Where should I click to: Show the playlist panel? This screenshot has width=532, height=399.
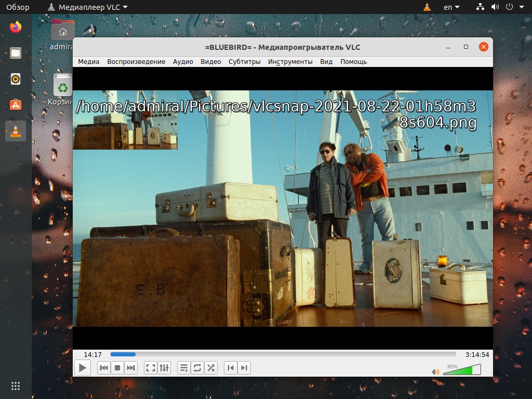click(x=184, y=368)
